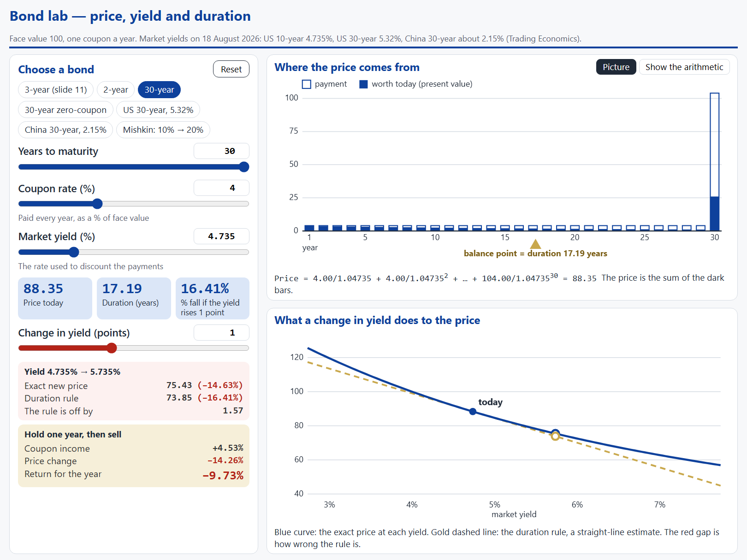
Task: Click the Coupon income +4.53% value
Action: (x=228, y=448)
